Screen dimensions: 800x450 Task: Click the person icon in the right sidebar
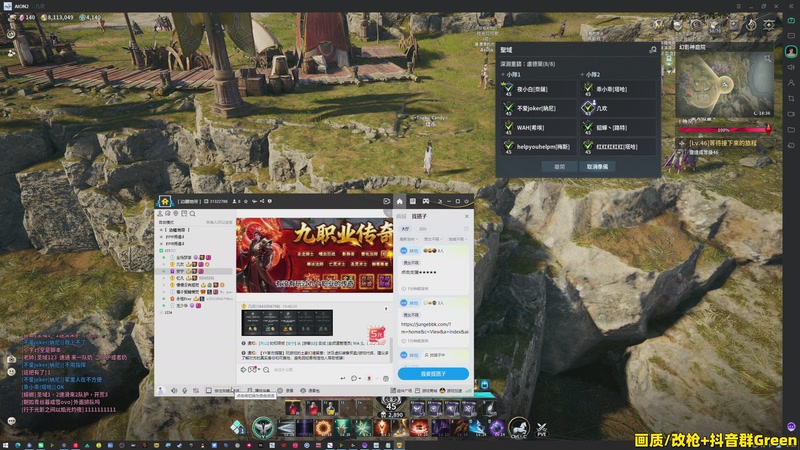click(791, 83)
